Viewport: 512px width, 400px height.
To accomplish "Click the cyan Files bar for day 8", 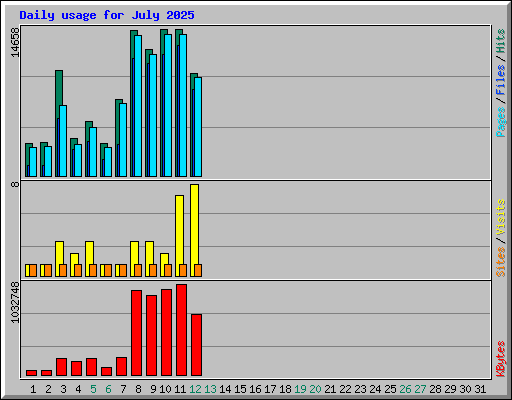I will [138, 106].
